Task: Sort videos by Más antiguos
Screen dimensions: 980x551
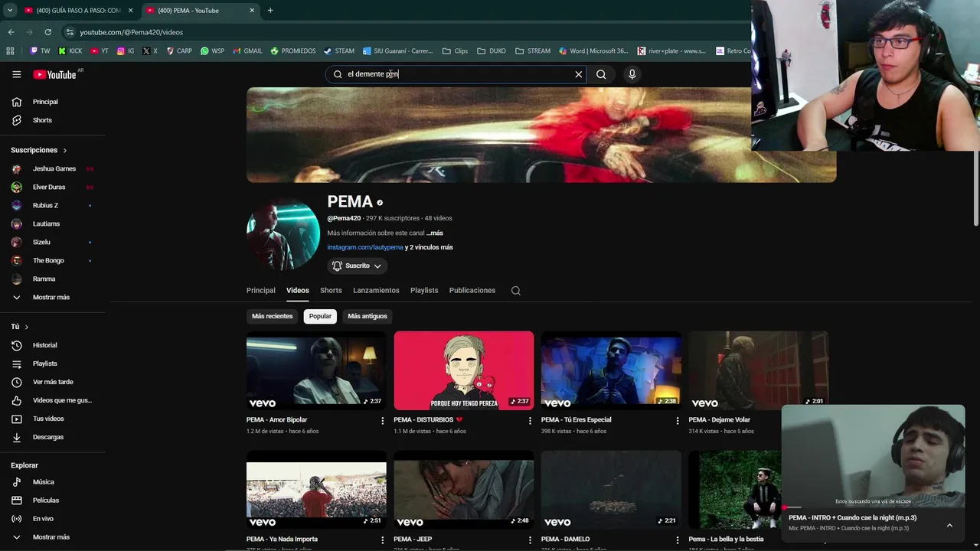Action: tap(367, 316)
